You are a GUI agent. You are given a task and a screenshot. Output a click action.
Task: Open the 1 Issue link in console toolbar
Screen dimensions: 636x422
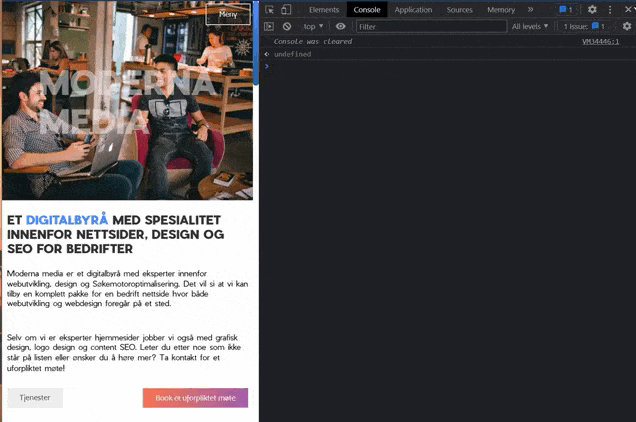584,26
